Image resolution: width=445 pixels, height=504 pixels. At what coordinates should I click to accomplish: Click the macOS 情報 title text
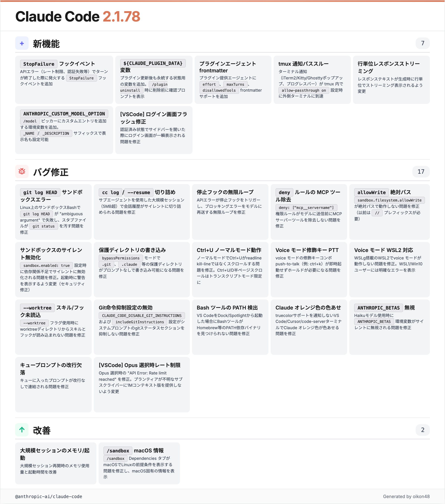click(x=149, y=451)
